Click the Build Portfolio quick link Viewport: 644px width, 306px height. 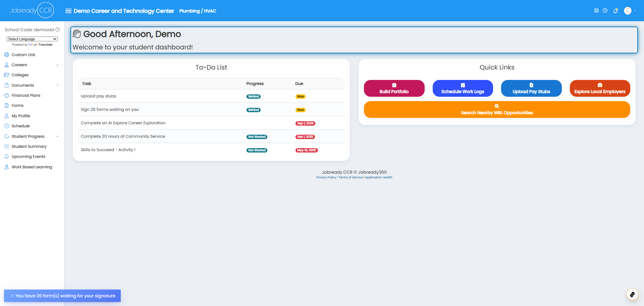coord(394,88)
